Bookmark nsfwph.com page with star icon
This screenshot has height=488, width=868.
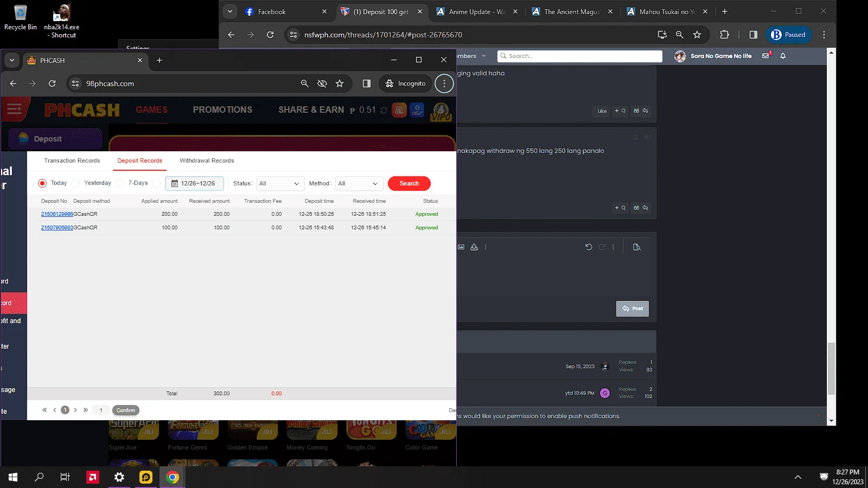coord(697,35)
